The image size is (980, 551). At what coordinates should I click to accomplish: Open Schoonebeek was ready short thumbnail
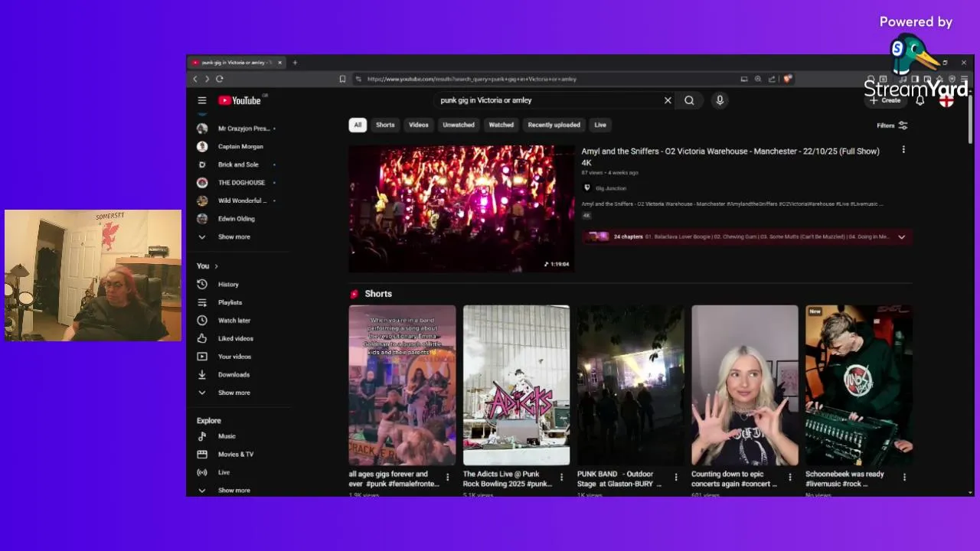coord(858,385)
